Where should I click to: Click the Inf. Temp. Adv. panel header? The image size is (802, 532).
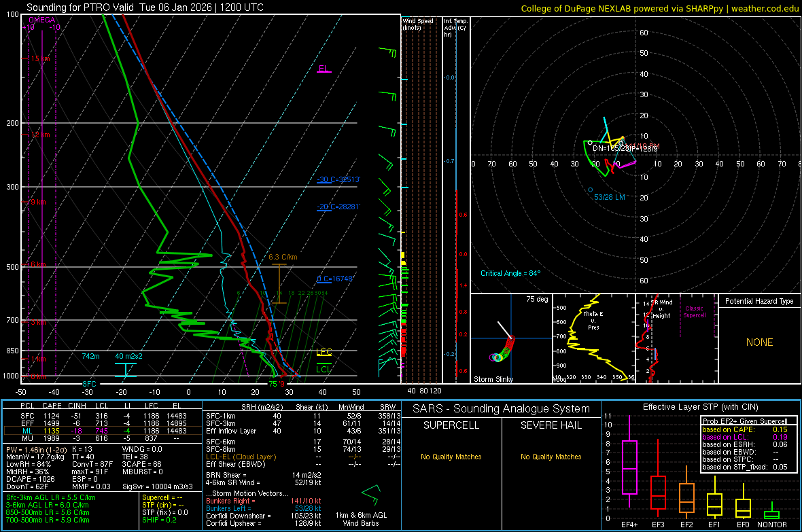[455, 28]
